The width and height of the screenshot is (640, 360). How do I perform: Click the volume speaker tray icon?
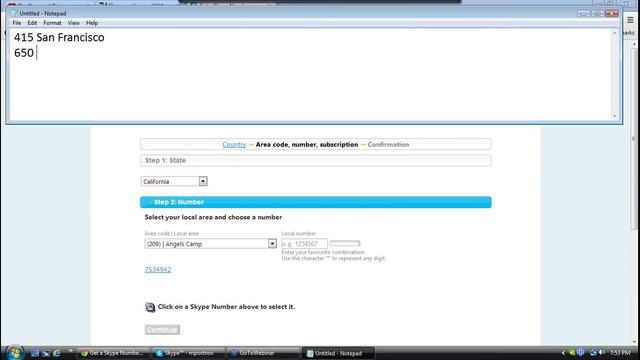[x=602, y=353]
